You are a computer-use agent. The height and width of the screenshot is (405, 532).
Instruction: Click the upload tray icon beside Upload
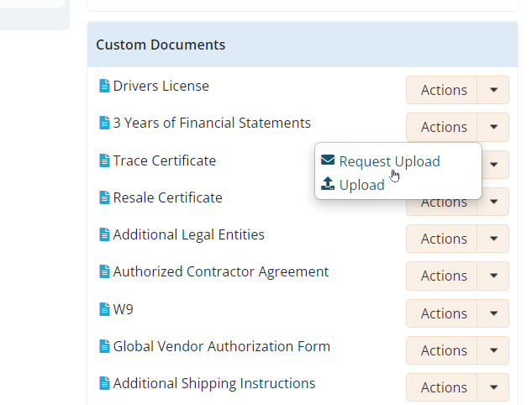(x=328, y=183)
